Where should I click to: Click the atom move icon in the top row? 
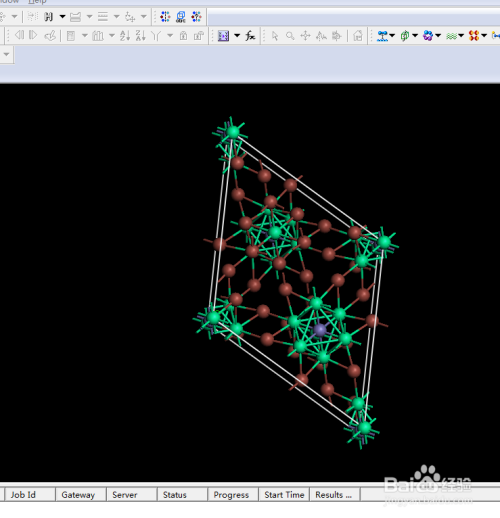point(130,16)
